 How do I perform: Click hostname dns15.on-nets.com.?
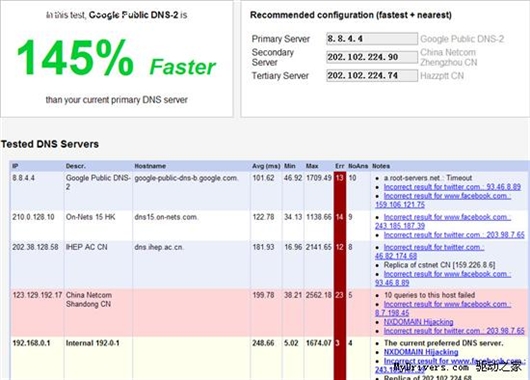(x=166, y=217)
